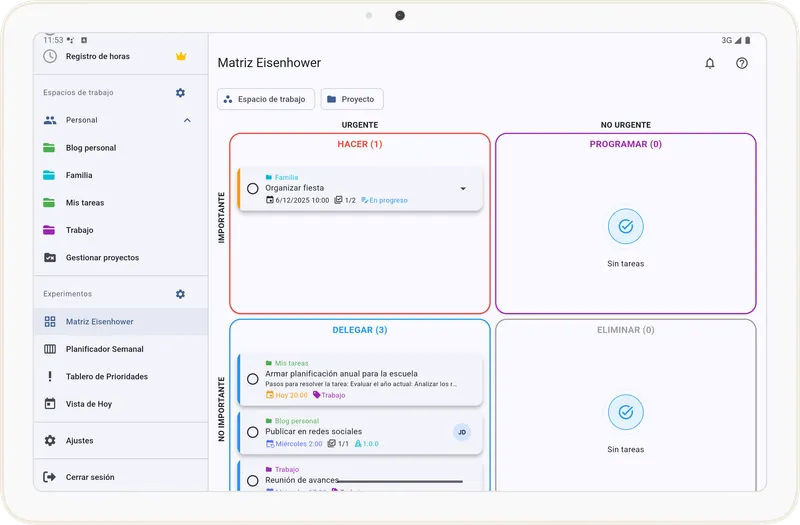Open settings gear for Experimentos
Screen dimensions: 800x525
click(x=180, y=294)
